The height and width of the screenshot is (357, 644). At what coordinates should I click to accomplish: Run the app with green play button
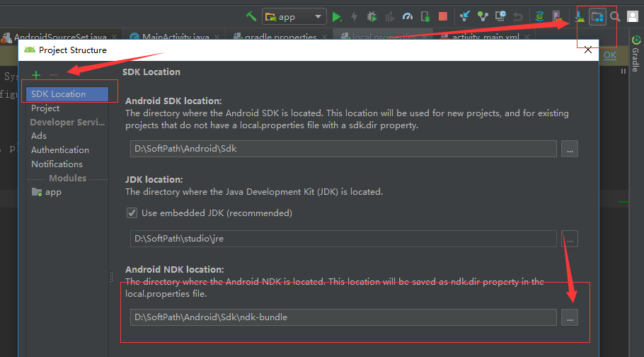(337, 17)
